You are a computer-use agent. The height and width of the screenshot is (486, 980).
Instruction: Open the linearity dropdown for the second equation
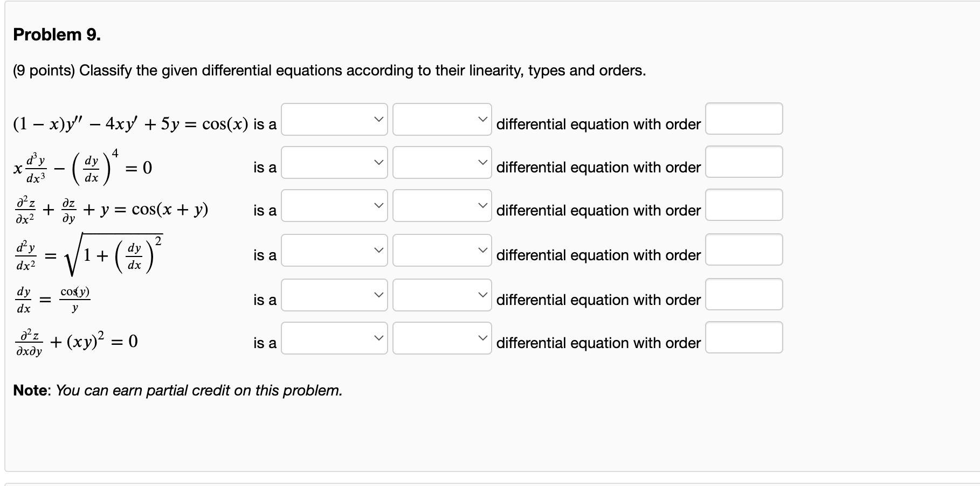click(x=334, y=163)
